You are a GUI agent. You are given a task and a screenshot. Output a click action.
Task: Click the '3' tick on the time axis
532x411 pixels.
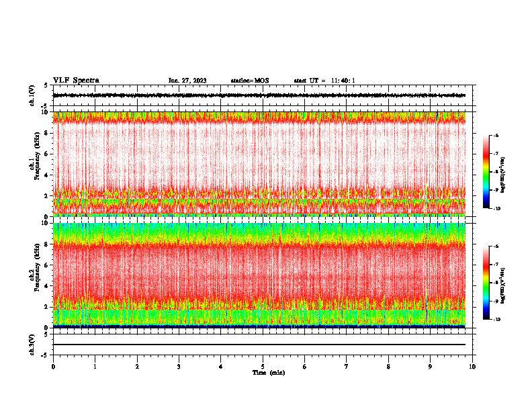pos(179,367)
